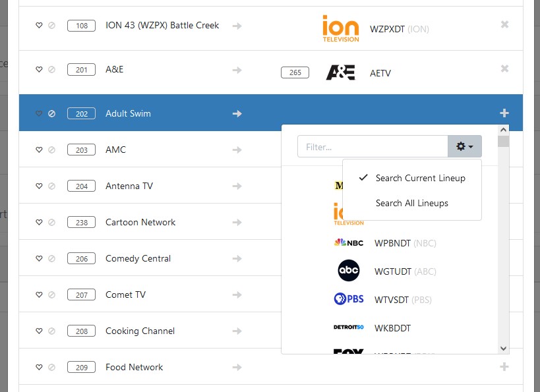Click the heart icon beside Cartoon Network
Viewport: 540px width, 392px height.
pos(39,222)
